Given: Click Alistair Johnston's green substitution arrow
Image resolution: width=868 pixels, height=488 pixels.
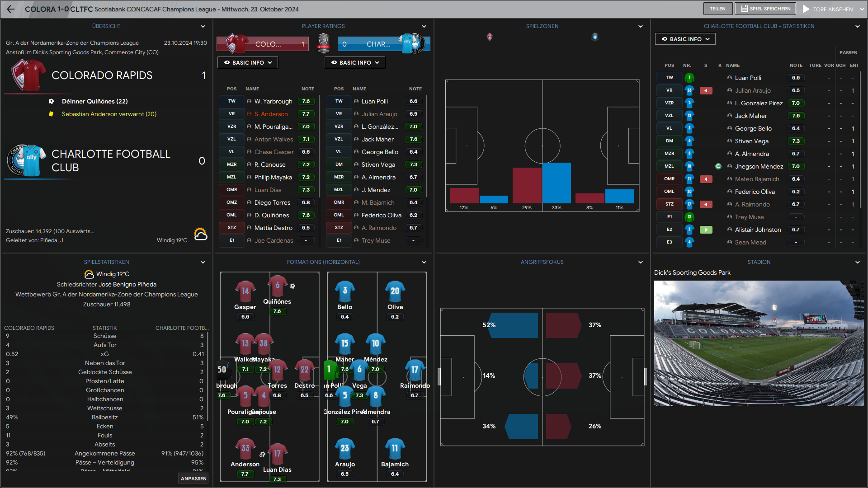Looking at the screenshot, I should (706, 230).
